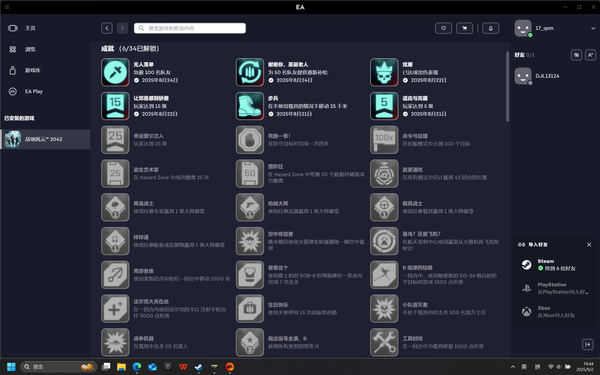Viewport: 600px width, 375px height.
Task: Click the SOB-8 shield achievement icon
Action: (x=250, y=275)
